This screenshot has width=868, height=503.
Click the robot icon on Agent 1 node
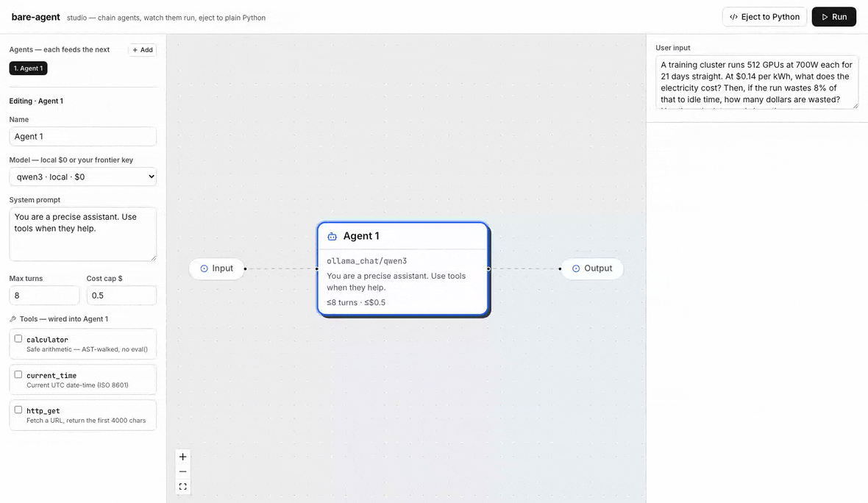point(332,236)
